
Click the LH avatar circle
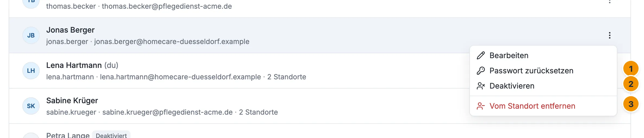tap(31, 71)
